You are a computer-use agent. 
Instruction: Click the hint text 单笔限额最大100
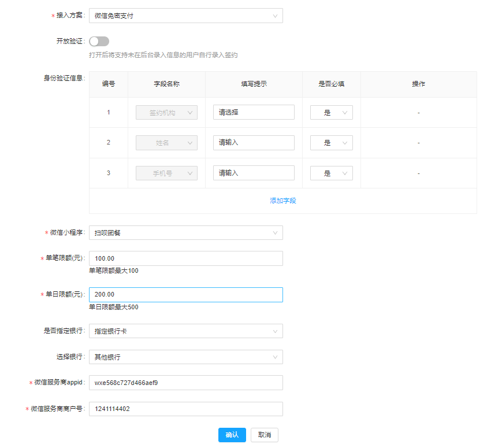point(114,271)
